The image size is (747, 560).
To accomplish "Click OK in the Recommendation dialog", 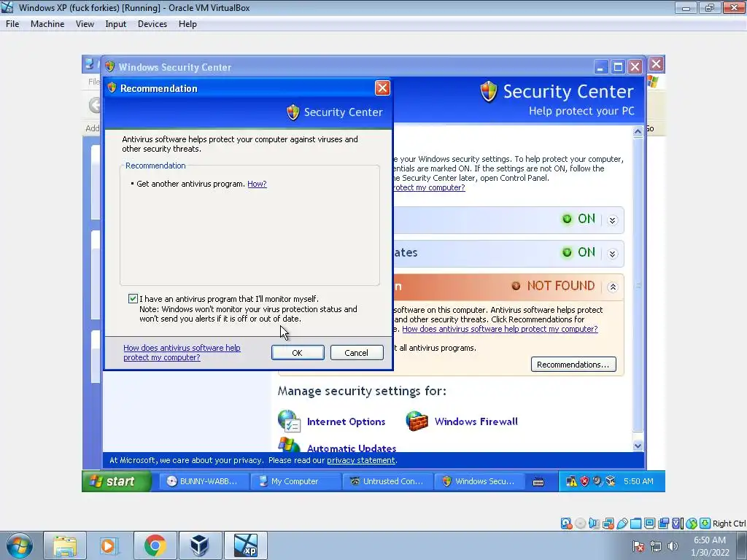I will point(298,352).
